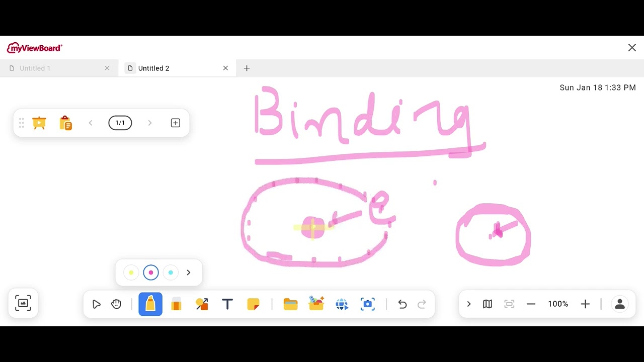Choose the cyan highlighter color
Screen dimensions: 644x362
click(171, 273)
